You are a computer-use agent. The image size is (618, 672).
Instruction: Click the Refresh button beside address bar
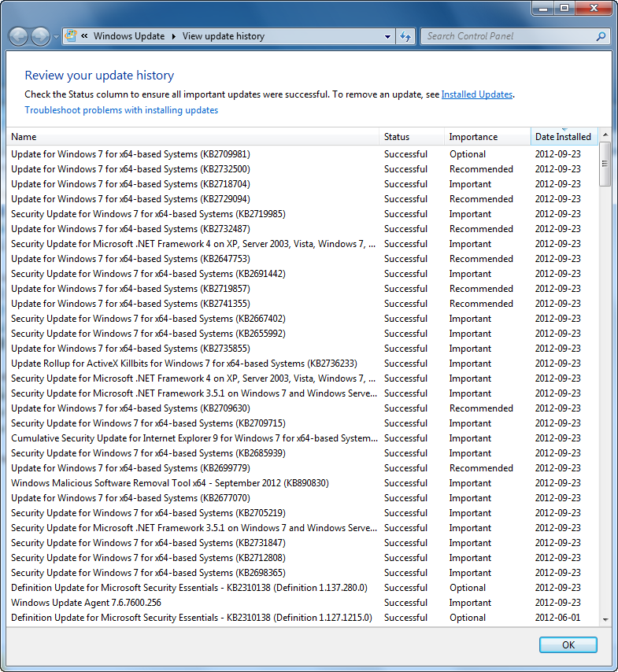click(405, 36)
